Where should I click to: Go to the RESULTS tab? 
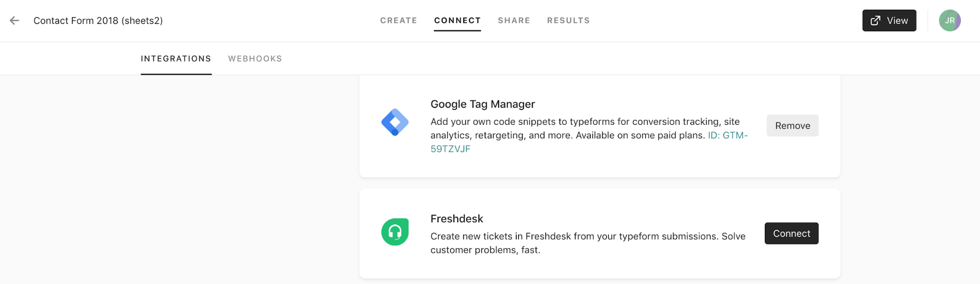(568, 21)
